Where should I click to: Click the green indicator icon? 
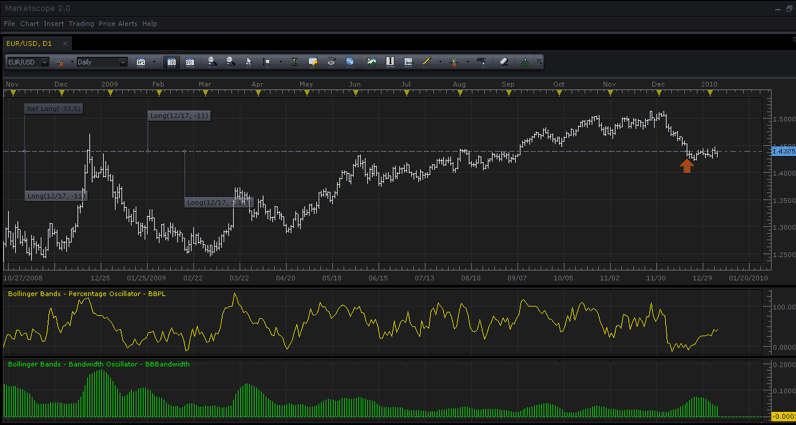[x=294, y=62]
